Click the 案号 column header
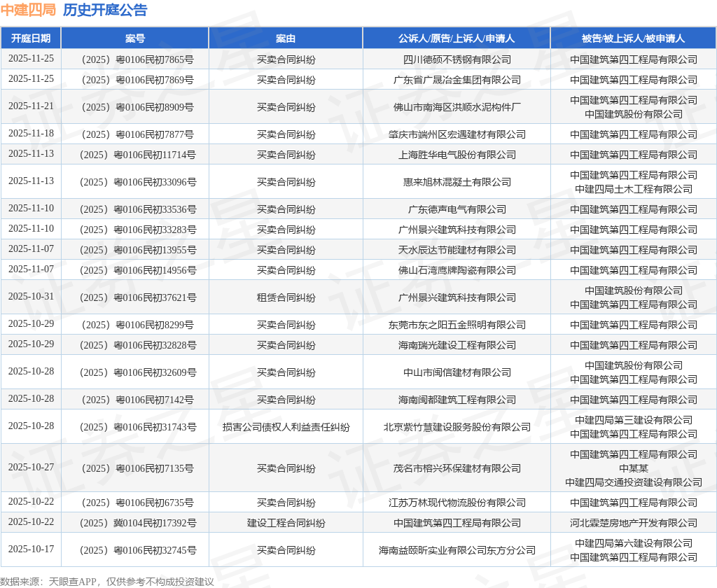The width and height of the screenshot is (717, 588). [x=135, y=38]
